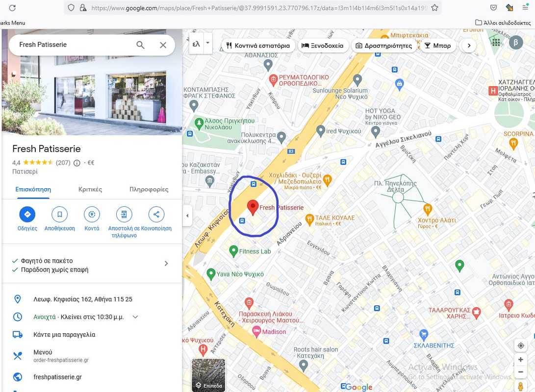Screen dimensions: 535x392
Task: Click the ΤΑΛΕ ΚΟΥΑΛΕ restaurant marker
Action: click(x=309, y=220)
